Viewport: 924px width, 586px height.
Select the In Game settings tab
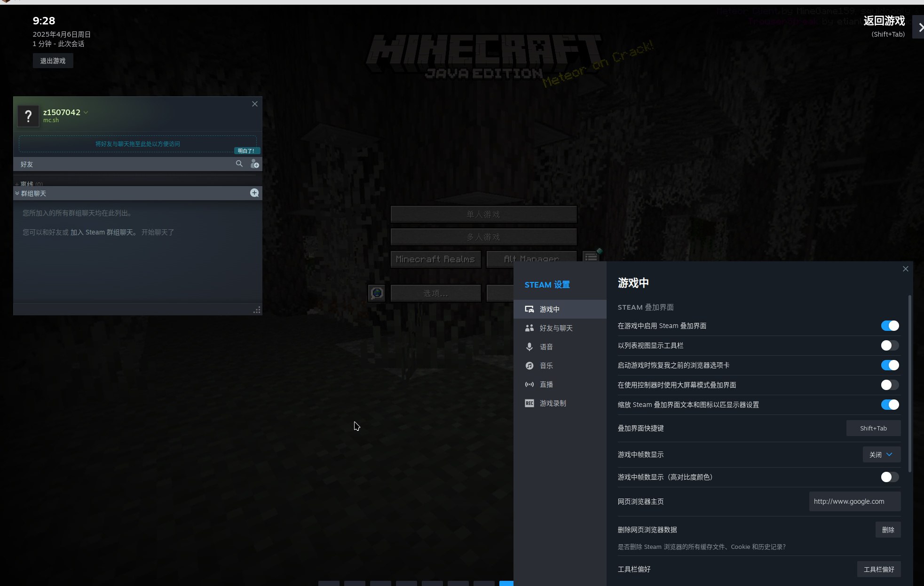549,309
